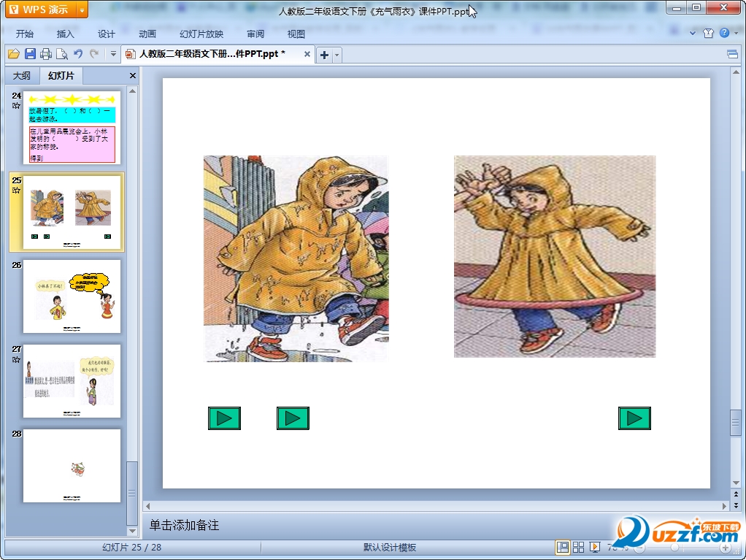Click the animation star icon under slide 24
The width and height of the screenshot is (746, 560).
pyautogui.click(x=16, y=106)
